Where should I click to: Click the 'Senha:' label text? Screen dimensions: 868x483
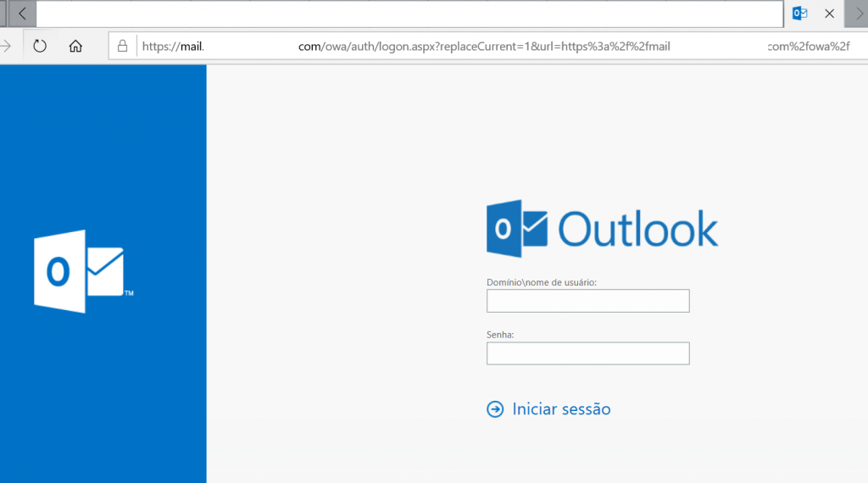(x=500, y=335)
